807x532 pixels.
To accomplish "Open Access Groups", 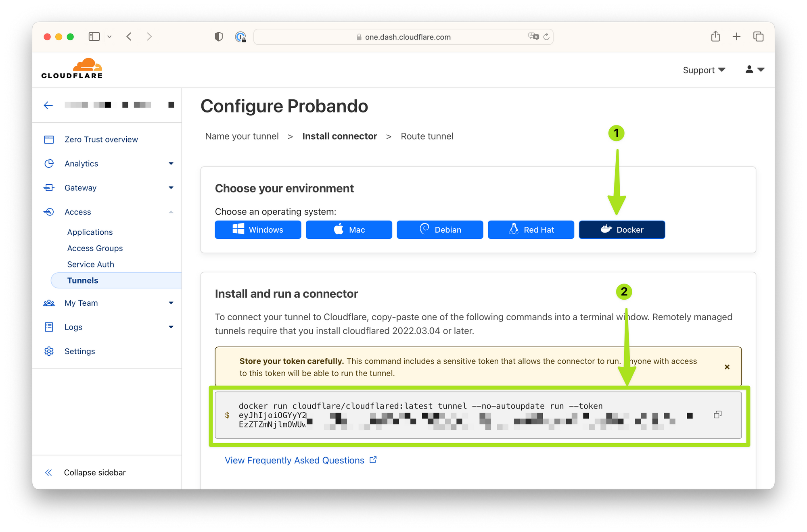I will [95, 248].
